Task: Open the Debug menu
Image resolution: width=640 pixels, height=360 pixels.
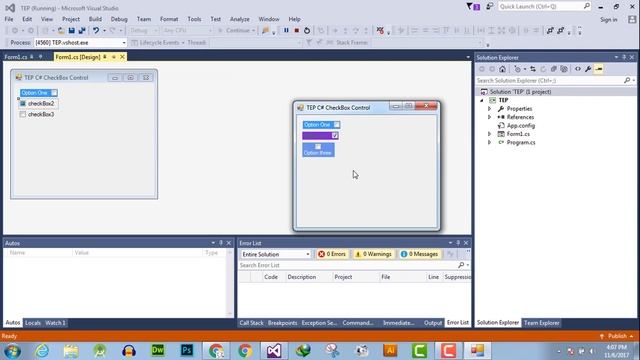Action: tap(119, 19)
